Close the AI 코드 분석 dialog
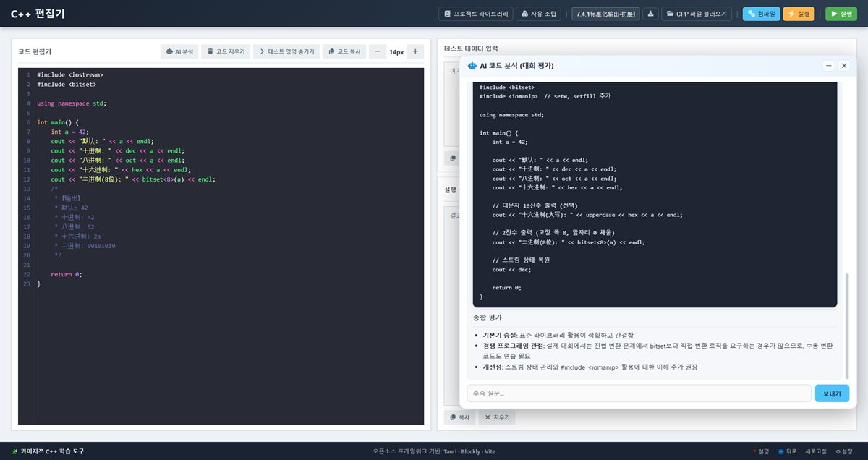The width and height of the screenshot is (868, 460). tap(843, 66)
